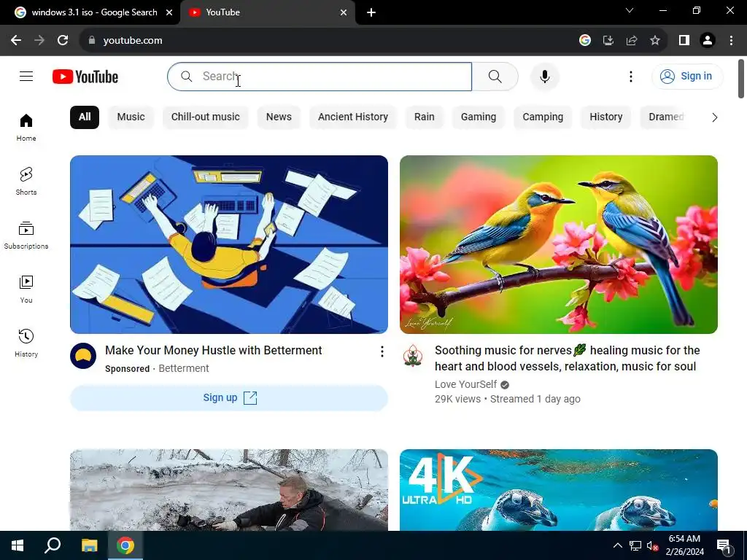This screenshot has height=560, width=747.
Task: Open the Love YourSelf channel name
Action: coord(465,384)
